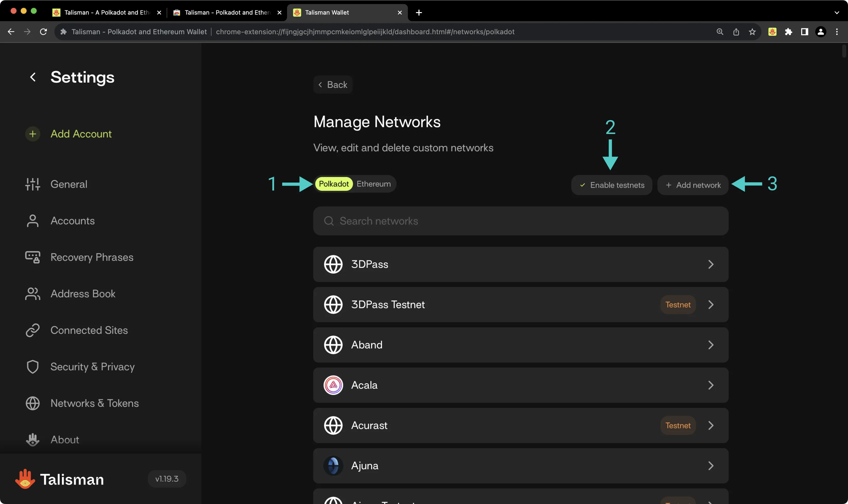Click the Testnet badge on Acurast

pos(678,425)
